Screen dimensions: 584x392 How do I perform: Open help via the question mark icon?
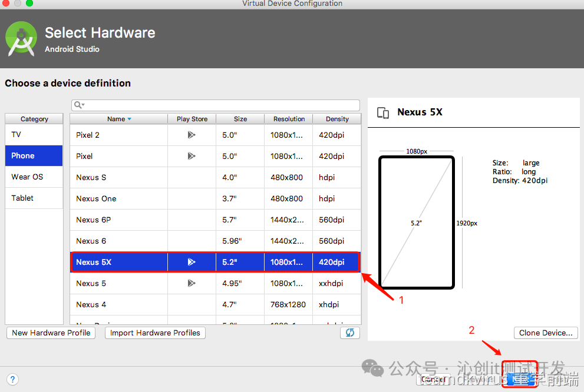[12, 379]
